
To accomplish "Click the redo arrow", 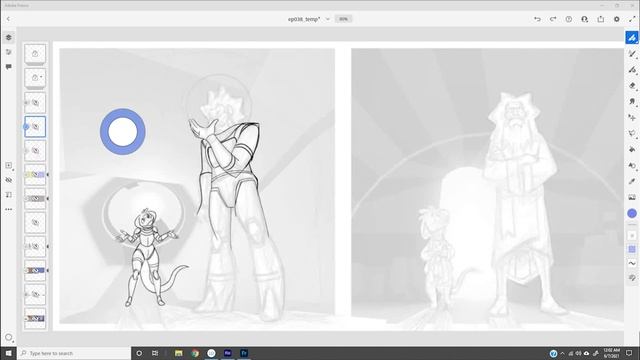I will (x=553, y=19).
